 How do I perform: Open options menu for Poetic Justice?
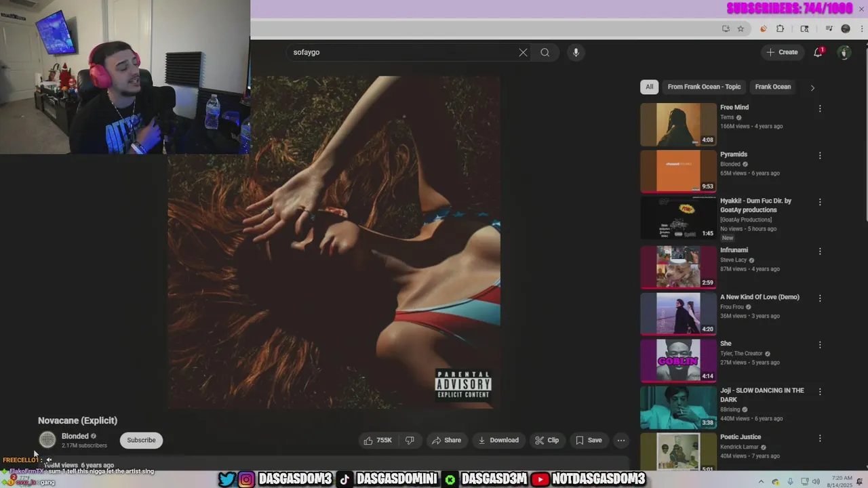pyautogui.click(x=820, y=439)
